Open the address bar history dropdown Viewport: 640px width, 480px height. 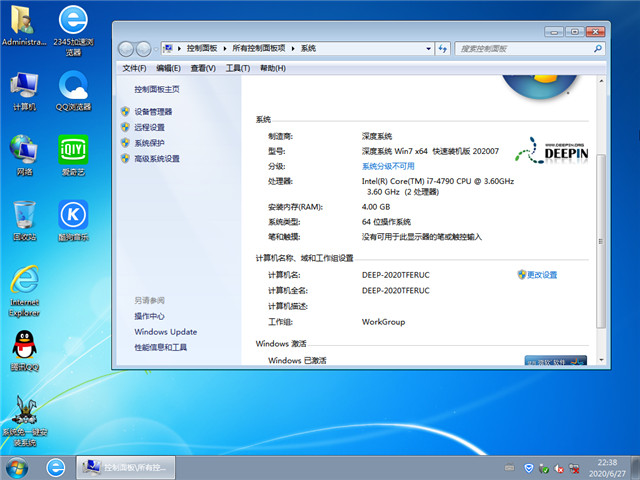(428, 49)
